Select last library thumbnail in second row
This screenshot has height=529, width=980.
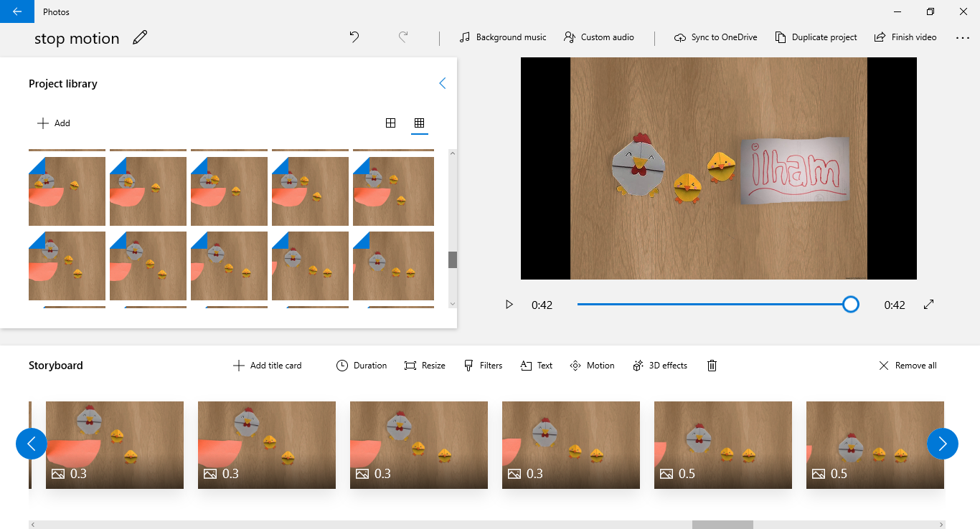pyautogui.click(x=393, y=266)
